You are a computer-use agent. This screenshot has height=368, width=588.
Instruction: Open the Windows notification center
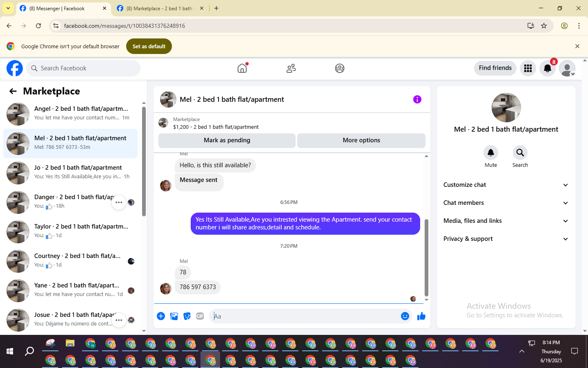click(575, 351)
